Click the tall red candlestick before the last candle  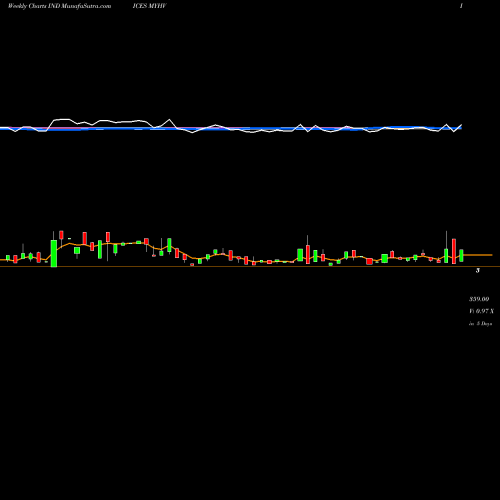coord(454,251)
